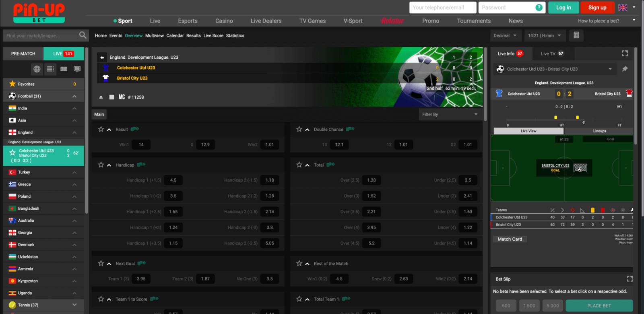Click the PLACE BET button
Image resolution: width=644 pixels, height=314 pixels.
599,306
